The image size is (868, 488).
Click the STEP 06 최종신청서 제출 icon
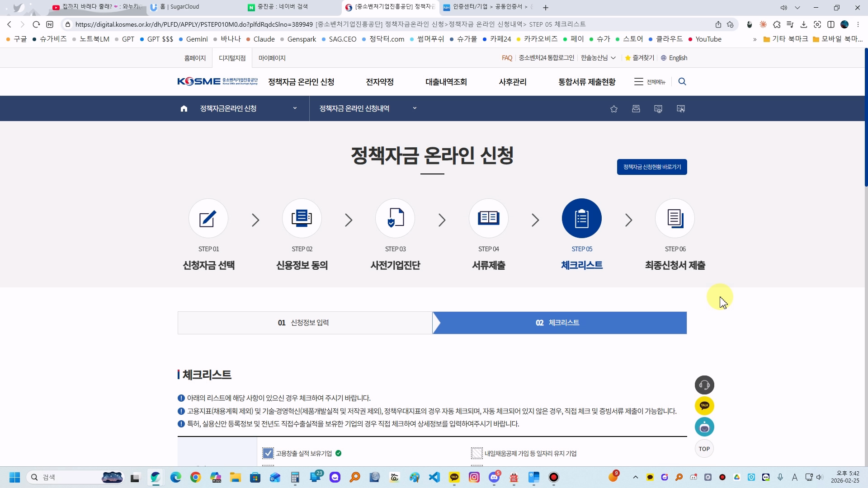click(675, 218)
